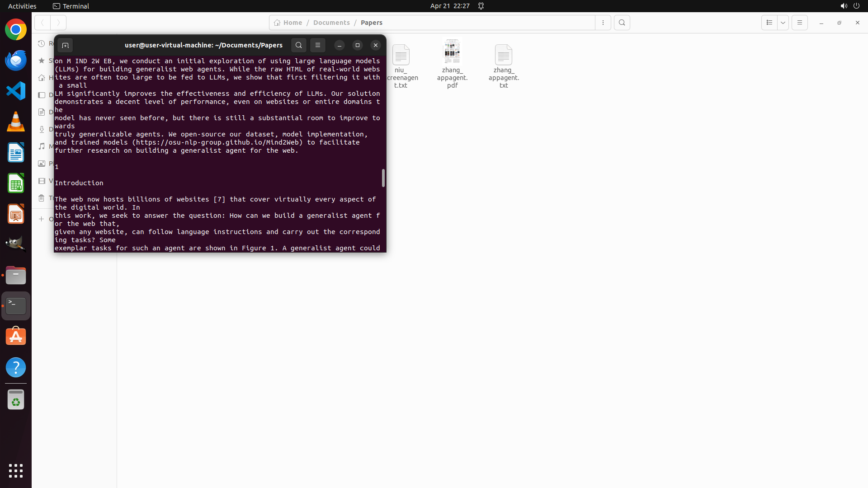Toggle list view in file manager
The width and height of the screenshot is (868, 488).
pyautogui.click(x=769, y=23)
